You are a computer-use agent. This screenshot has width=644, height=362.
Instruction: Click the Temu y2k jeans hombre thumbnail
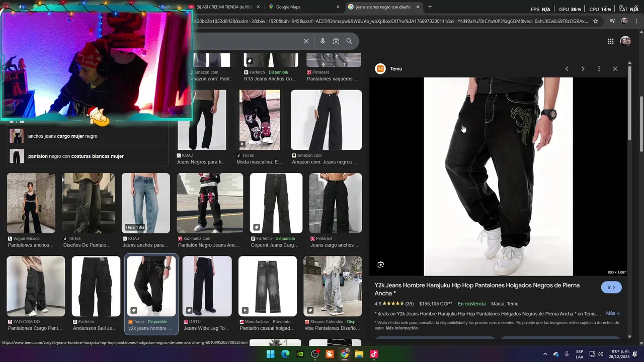click(x=151, y=286)
